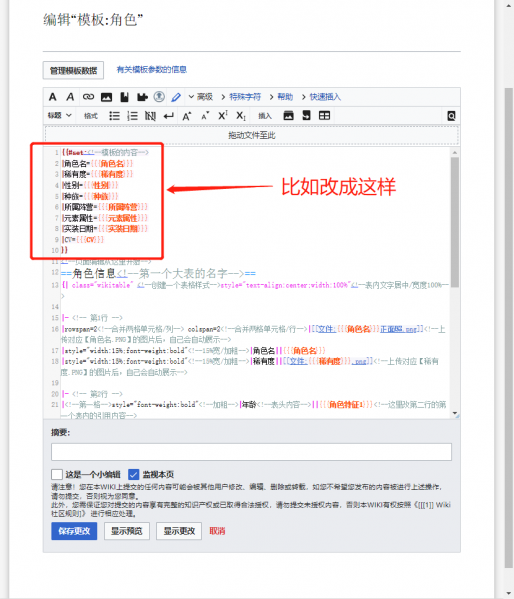The height and width of the screenshot is (599, 514).
Task: Insert a redirect icon
Action: pos(306,115)
